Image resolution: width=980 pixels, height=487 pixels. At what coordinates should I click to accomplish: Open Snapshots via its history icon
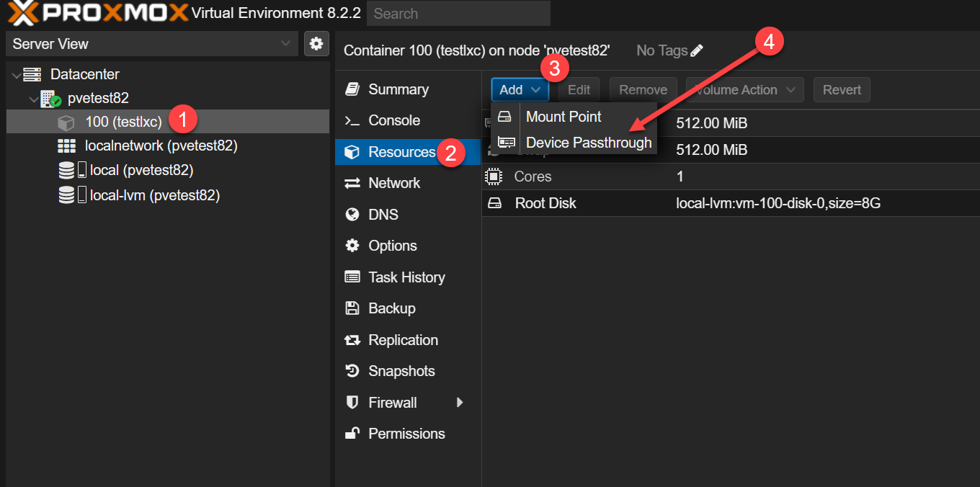click(352, 371)
